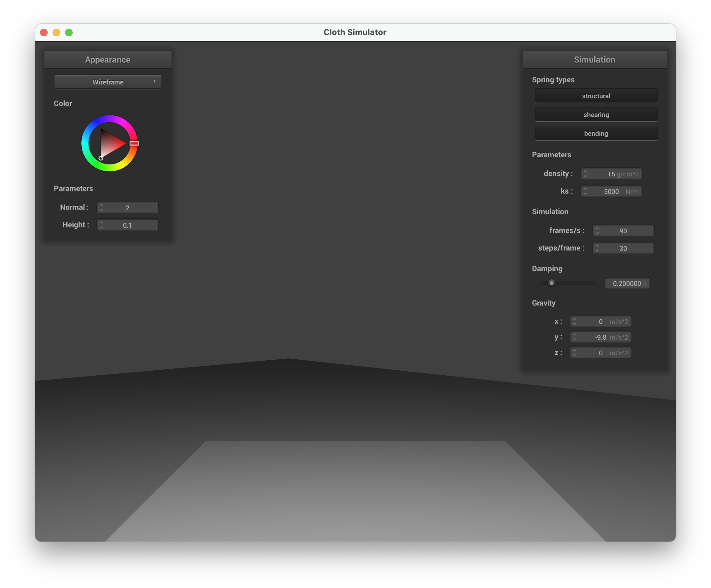Screen dimensions: 711x588
Task: Open the Wireframe shader dropdown
Action: (108, 82)
